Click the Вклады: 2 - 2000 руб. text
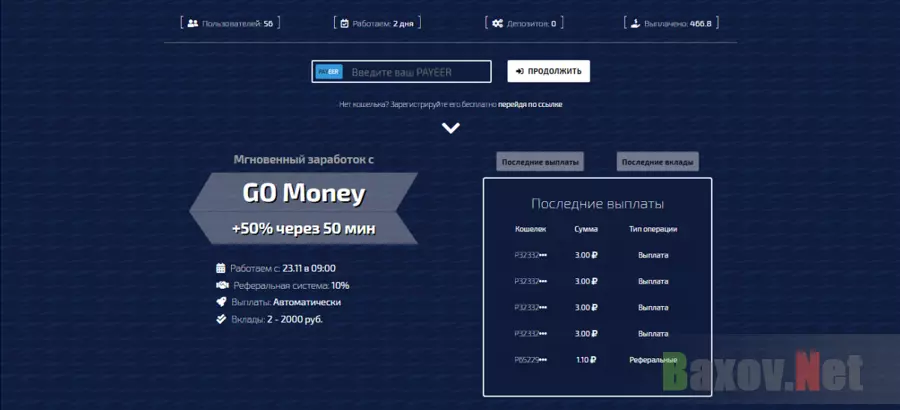The width and height of the screenshot is (900, 410). [277, 319]
